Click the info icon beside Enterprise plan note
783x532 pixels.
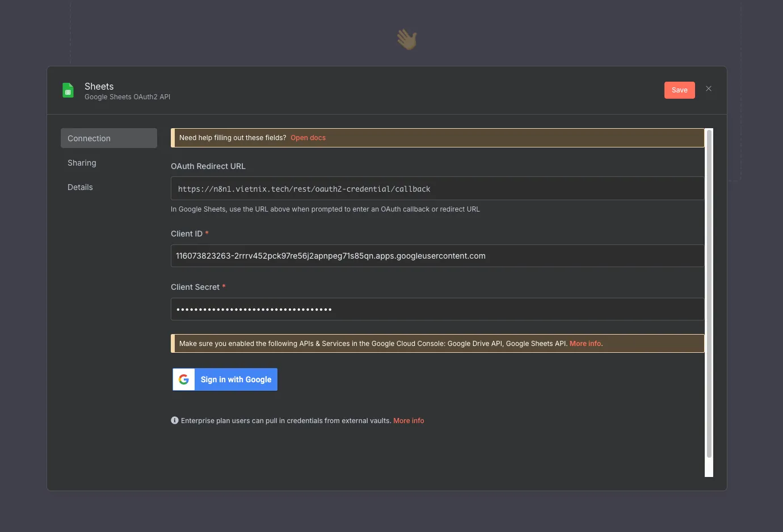click(175, 420)
